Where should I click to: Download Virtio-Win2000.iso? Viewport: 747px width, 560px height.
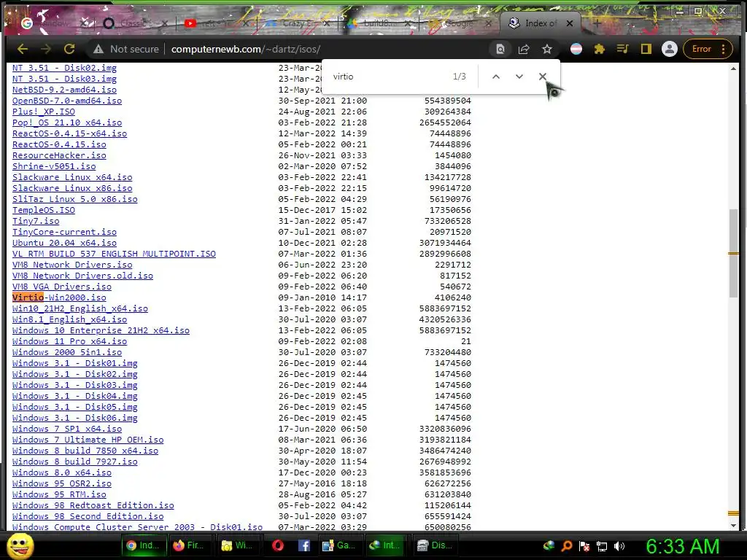pos(60,297)
